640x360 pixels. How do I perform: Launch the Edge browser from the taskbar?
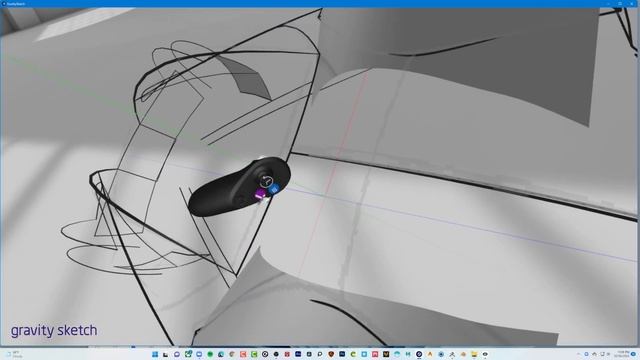[x=221, y=354]
